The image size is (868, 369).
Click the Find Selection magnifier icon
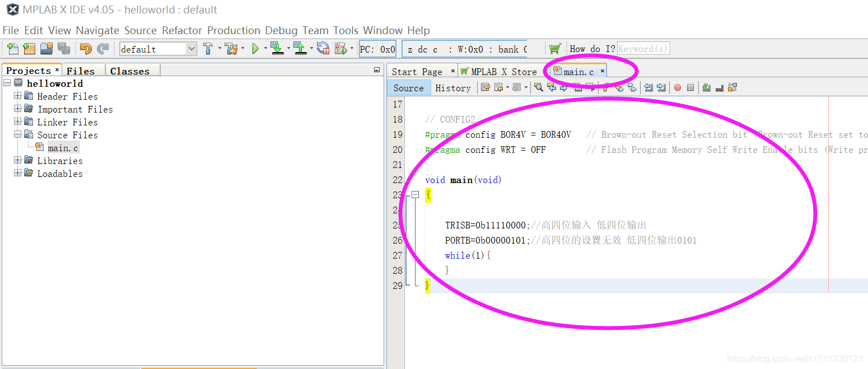538,87
